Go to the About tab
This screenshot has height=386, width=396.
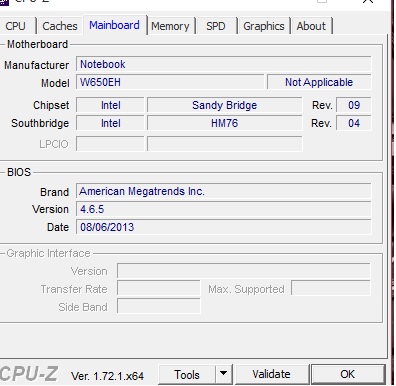pyautogui.click(x=311, y=26)
